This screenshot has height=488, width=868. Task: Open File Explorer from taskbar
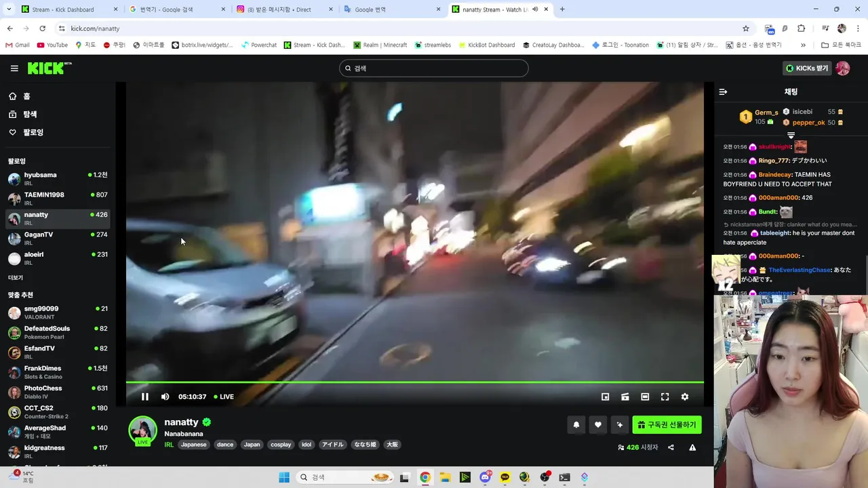445,477
